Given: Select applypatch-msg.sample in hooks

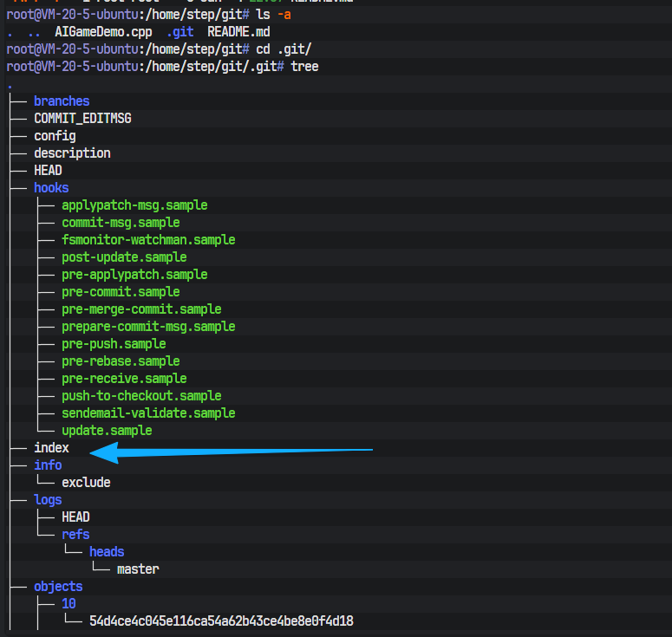Looking at the screenshot, I should (134, 205).
